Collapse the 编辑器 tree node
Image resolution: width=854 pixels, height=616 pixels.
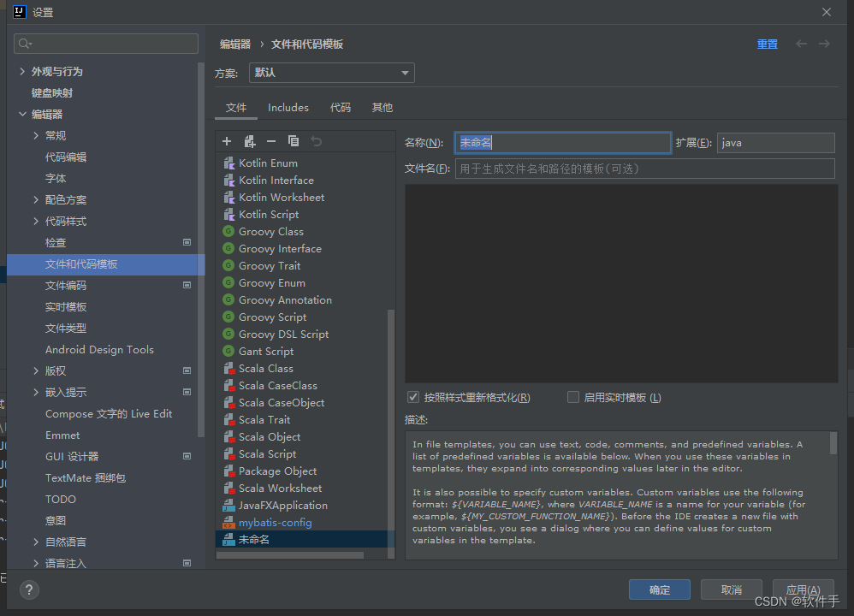[22, 115]
